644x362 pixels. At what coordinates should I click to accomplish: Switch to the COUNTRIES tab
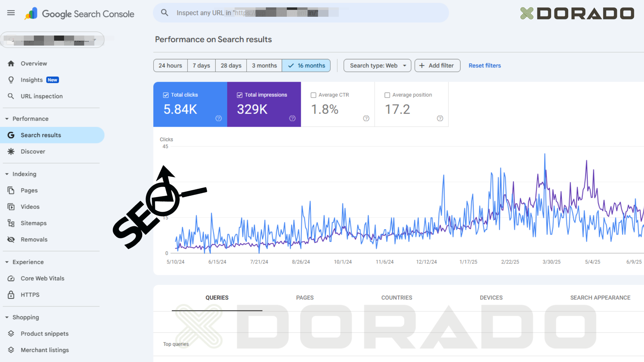397,298
